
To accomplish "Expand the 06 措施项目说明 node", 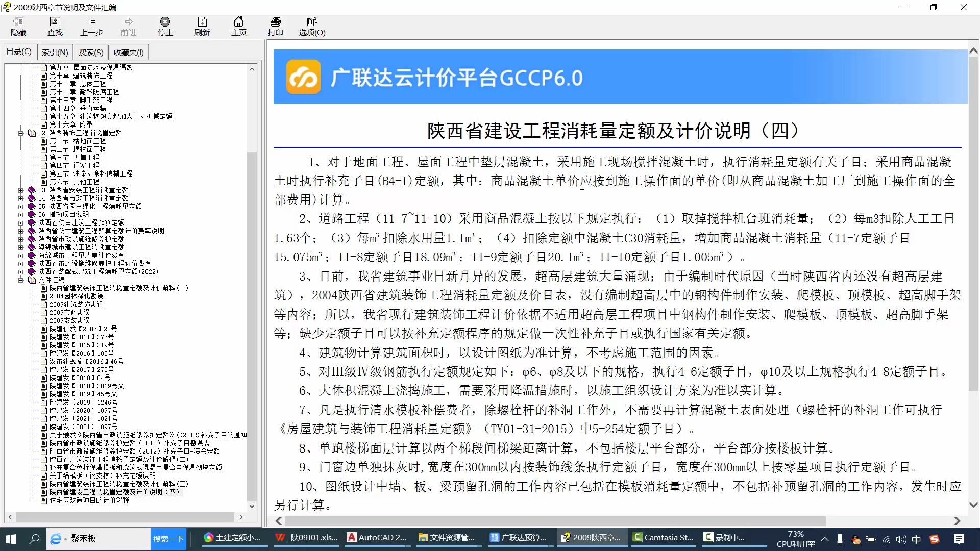I will coord(21,215).
